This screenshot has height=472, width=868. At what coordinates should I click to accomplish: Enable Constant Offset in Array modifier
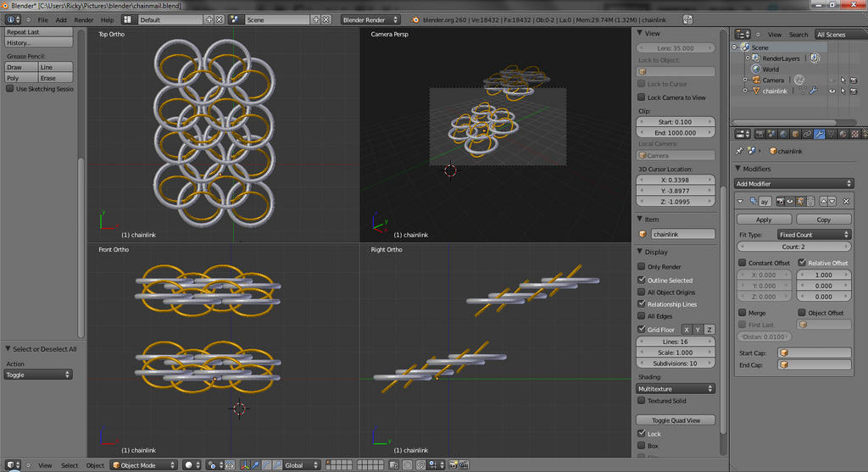point(743,263)
